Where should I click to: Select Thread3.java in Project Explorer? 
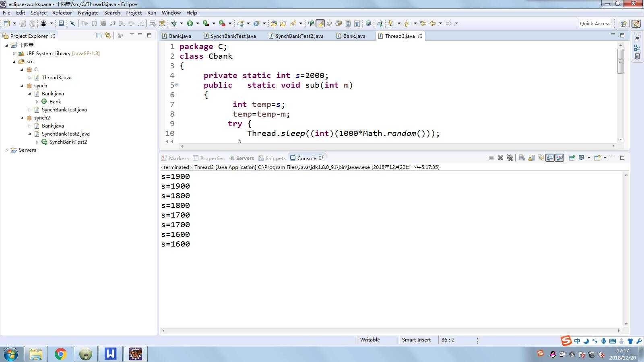(56, 78)
